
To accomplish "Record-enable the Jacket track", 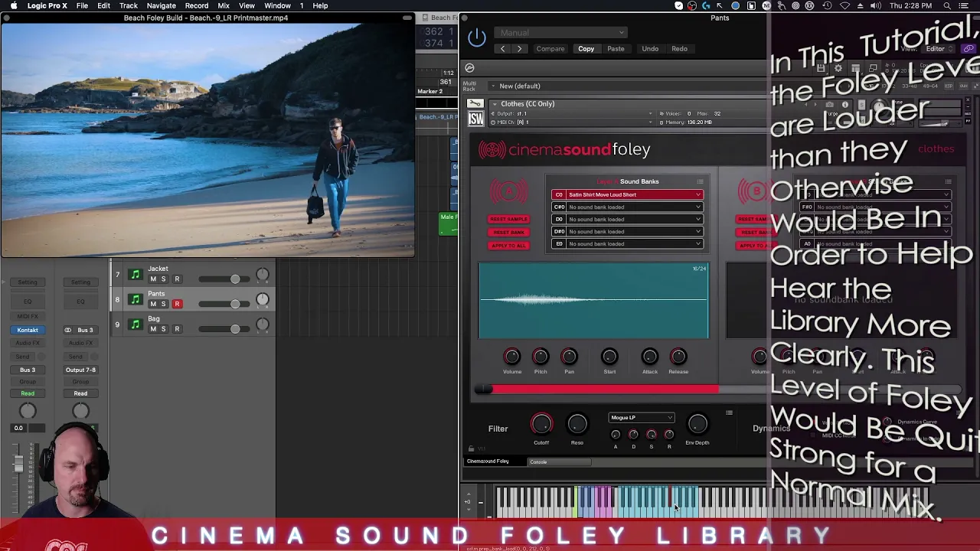I will click(x=177, y=279).
